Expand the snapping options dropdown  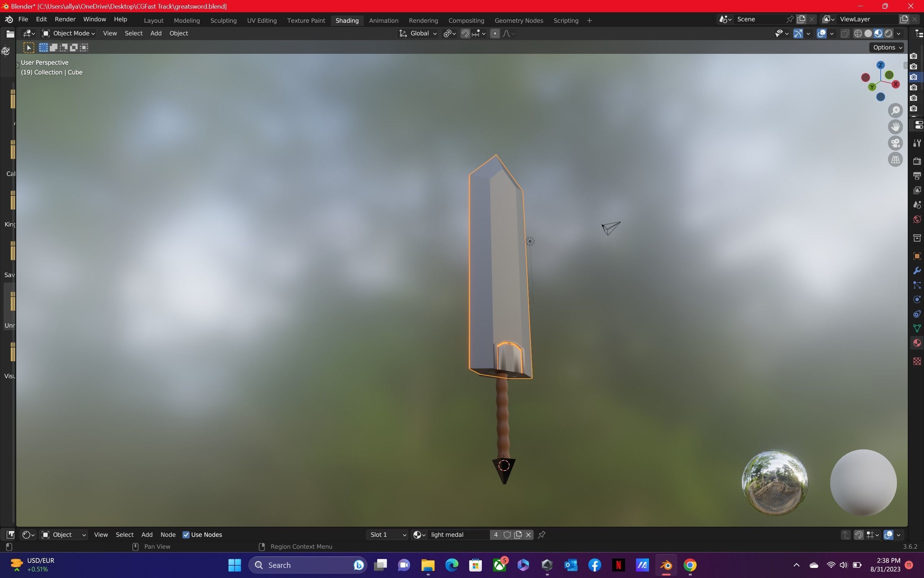coord(479,34)
